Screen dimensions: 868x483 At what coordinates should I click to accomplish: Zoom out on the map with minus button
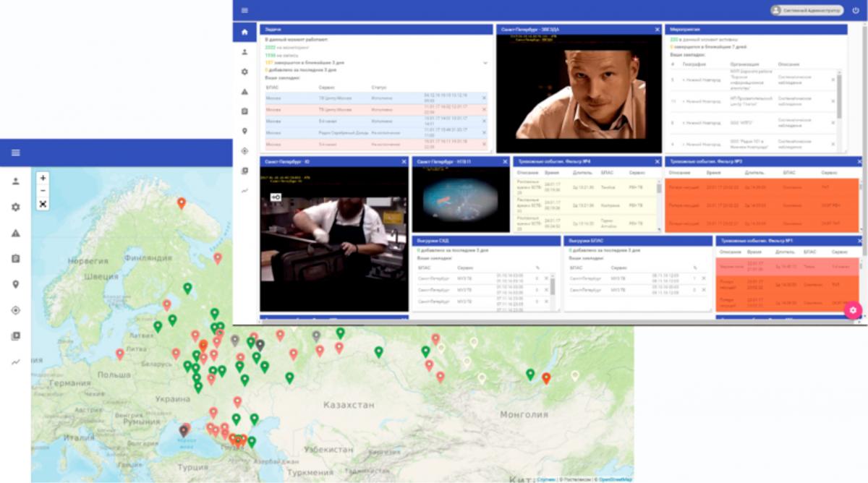click(x=43, y=191)
